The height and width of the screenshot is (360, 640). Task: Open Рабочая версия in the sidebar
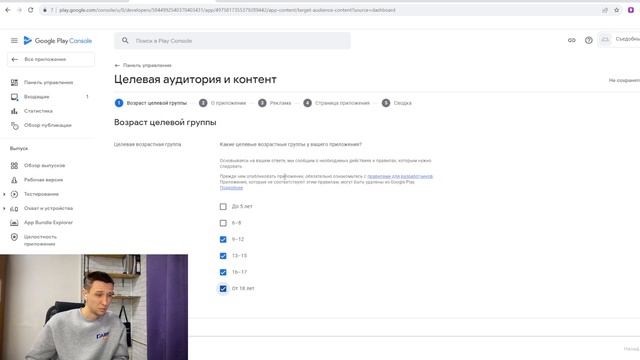click(x=43, y=180)
